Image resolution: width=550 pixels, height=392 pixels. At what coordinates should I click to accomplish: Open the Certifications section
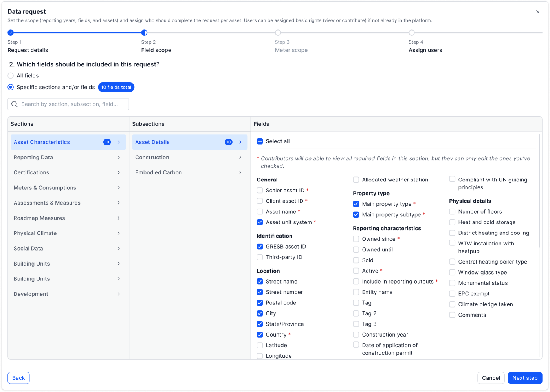pyautogui.click(x=31, y=172)
